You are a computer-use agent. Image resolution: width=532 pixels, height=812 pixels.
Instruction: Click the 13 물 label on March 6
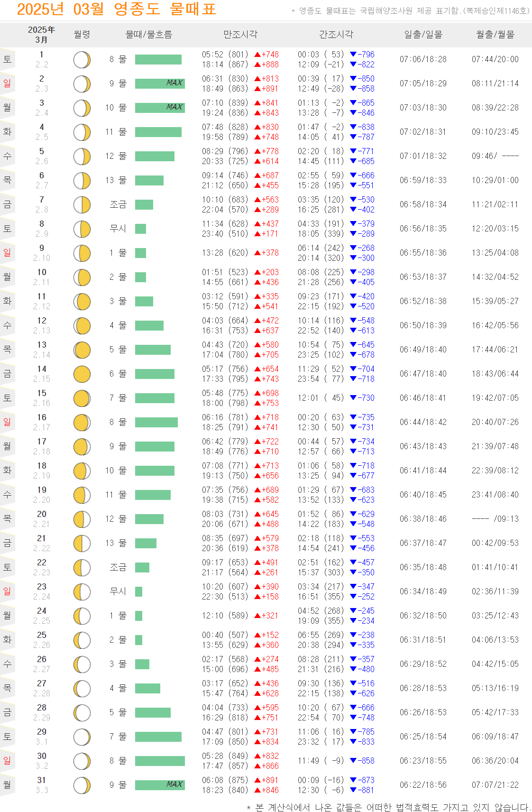[x=116, y=181]
